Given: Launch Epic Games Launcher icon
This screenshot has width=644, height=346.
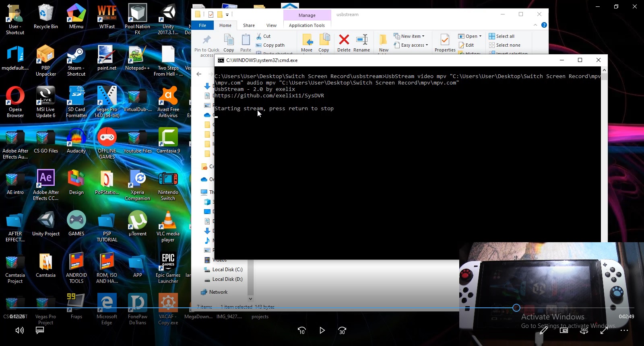Looking at the screenshot, I should [x=168, y=268].
